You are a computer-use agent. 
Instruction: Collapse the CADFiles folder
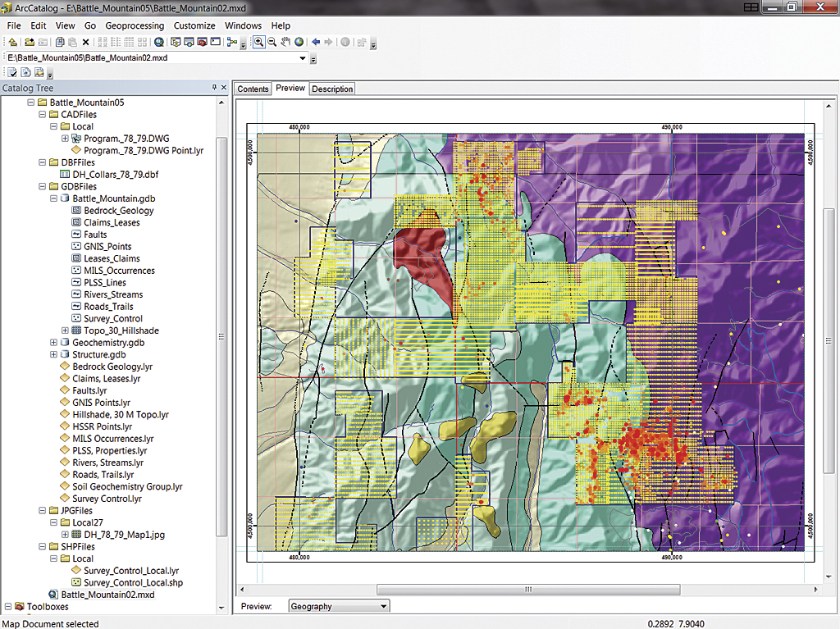(x=43, y=115)
